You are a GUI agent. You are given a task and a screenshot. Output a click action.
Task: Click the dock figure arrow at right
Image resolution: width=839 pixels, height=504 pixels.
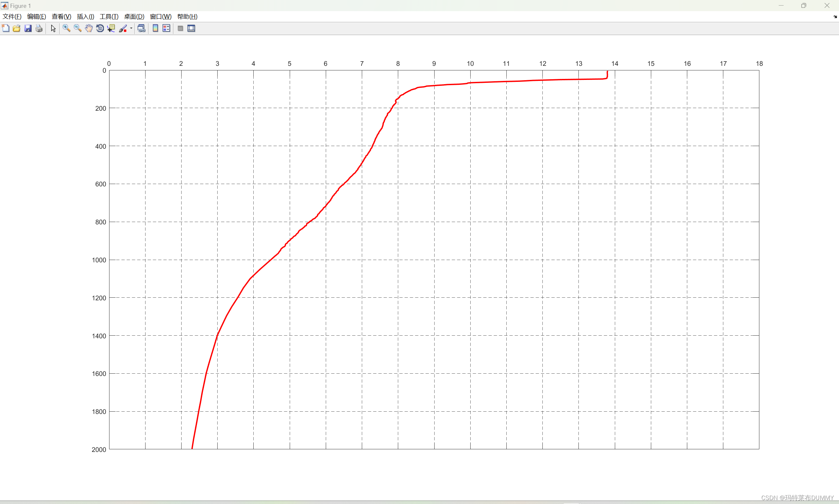click(835, 17)
